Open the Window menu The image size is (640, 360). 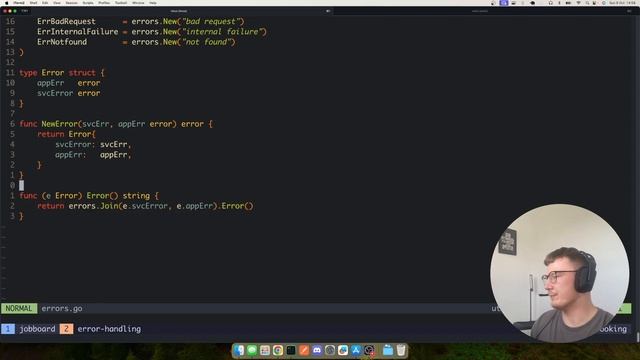click(x=138, y=3)
